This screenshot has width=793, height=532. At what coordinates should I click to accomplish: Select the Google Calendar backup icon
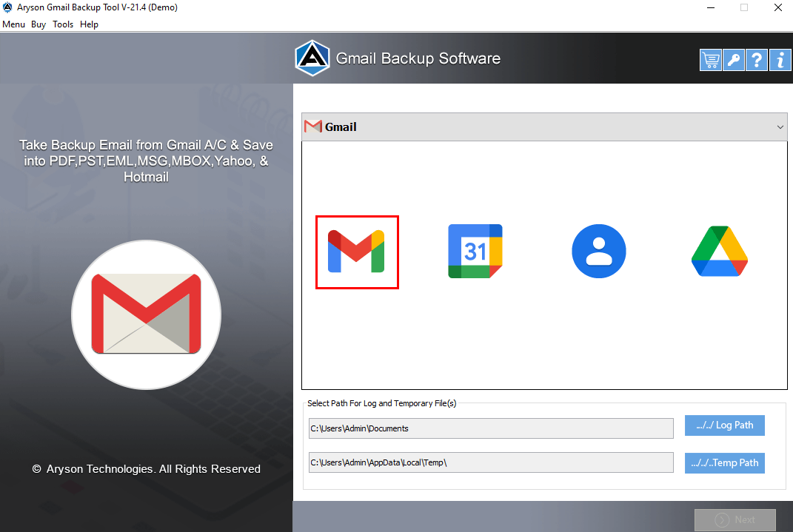coord(475,251)
